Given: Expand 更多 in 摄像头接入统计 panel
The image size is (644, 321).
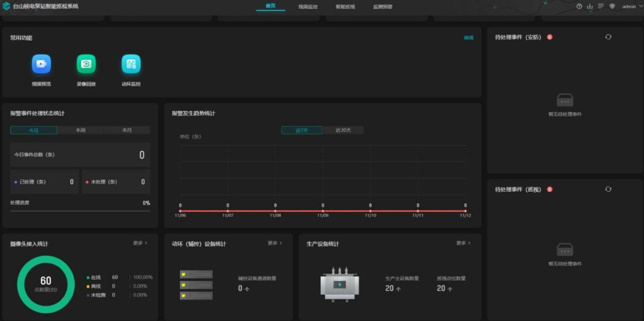Looking at the screenshot, I should pos(140,243).
